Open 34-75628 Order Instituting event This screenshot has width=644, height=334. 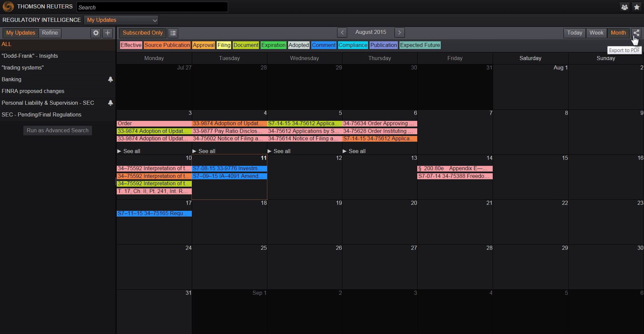[380, 131]
